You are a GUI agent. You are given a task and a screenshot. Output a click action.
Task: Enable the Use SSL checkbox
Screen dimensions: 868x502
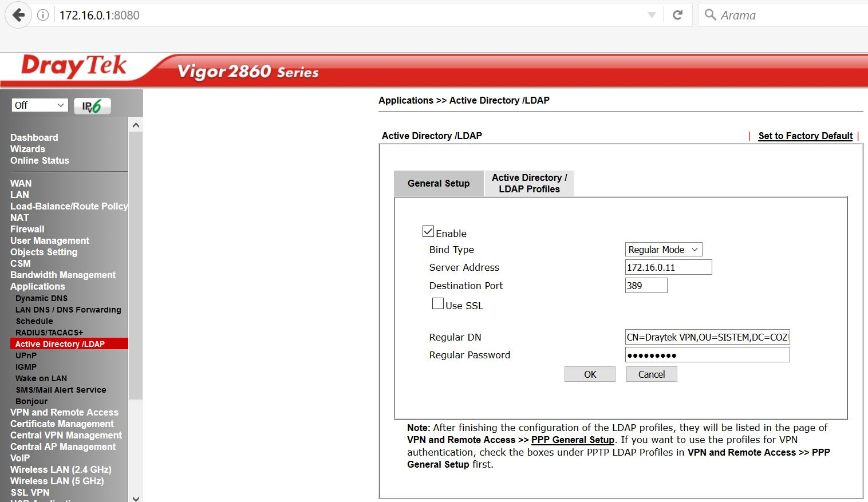click(x=438, y=304)
